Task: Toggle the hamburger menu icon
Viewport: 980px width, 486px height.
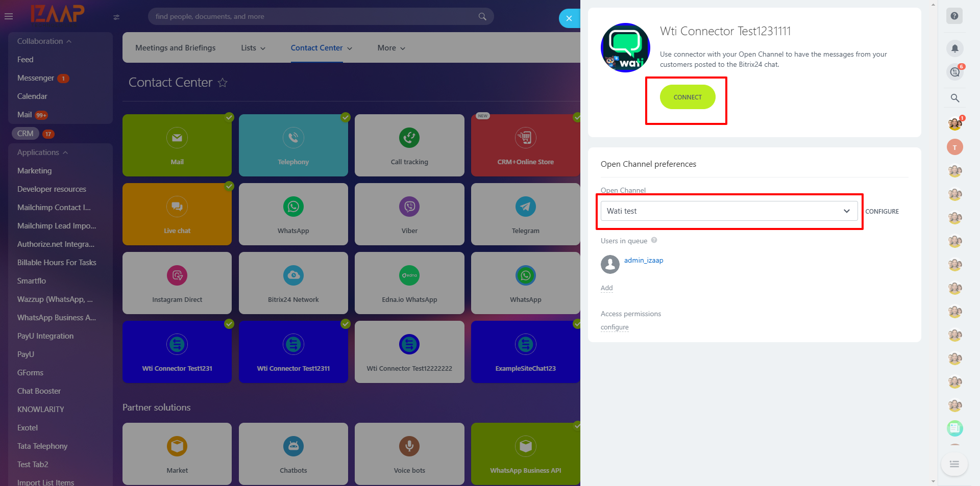Action: [9, 16]
